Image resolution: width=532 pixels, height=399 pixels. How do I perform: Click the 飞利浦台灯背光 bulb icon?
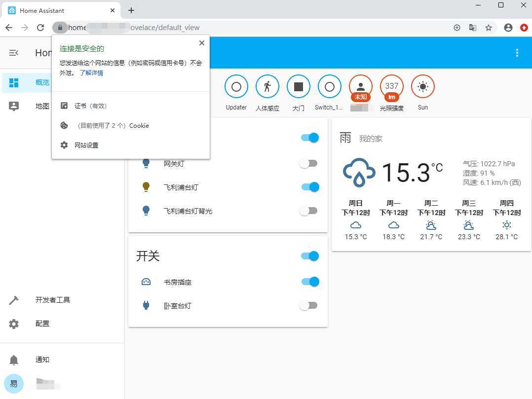[146, 211]
